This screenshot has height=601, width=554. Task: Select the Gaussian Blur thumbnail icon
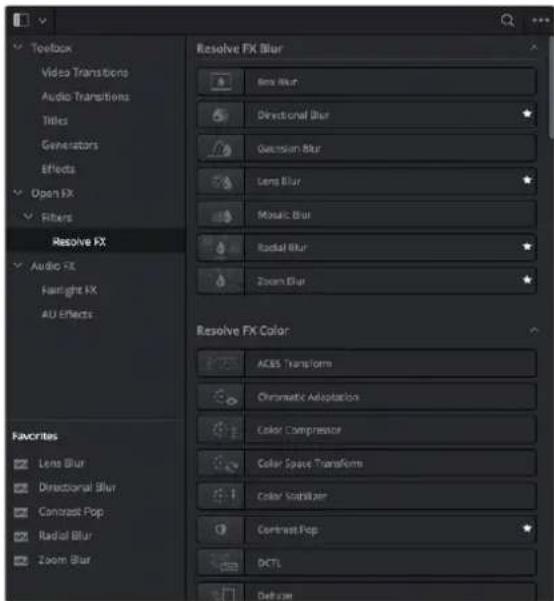tap(221, 148)
